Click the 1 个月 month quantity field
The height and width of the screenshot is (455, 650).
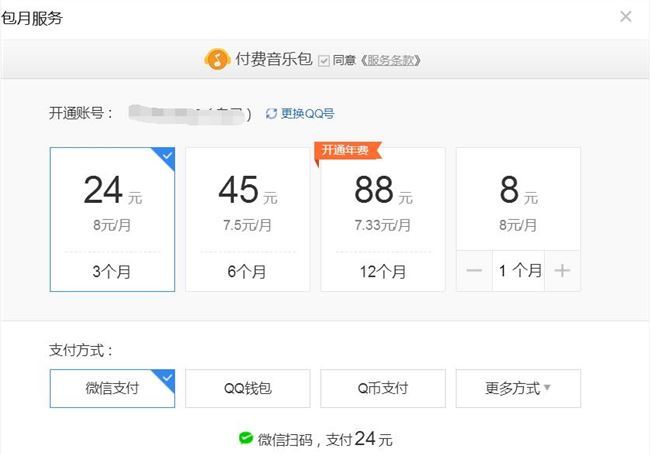coord(519,271)
